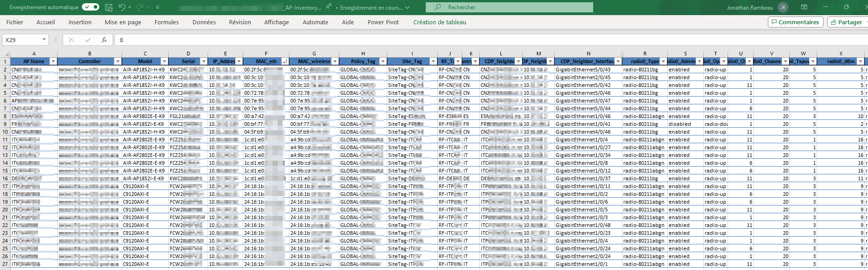Click the undo arrow icon
The height and width of the screenshot is (270, 868).
pos(122,7)
